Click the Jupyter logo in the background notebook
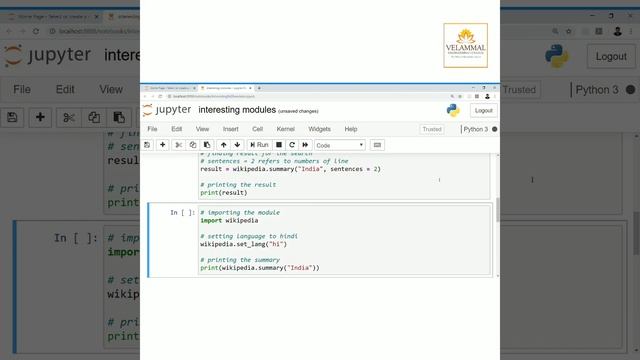This screenshot has width=640, height=360. 48,56
